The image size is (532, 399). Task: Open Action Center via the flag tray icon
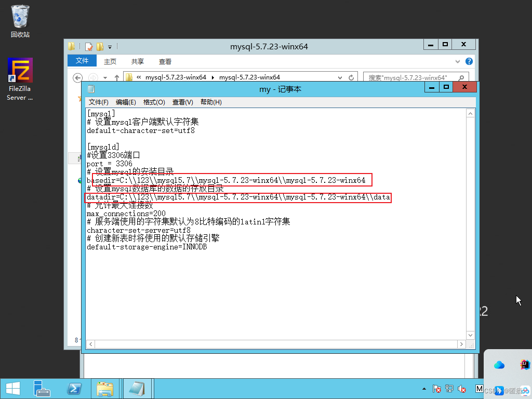tap(437, 389)
